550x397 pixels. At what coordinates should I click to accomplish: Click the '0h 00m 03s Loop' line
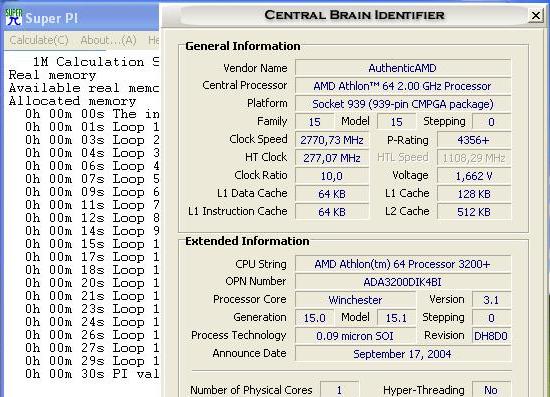[x=92, y=140]
